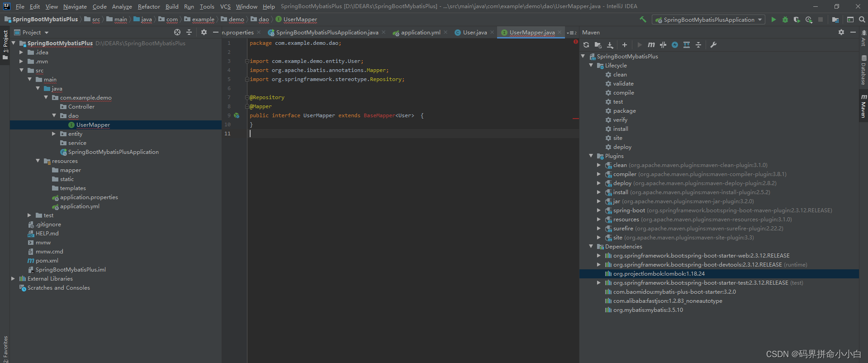This screenshot has height=363, width=868.
Task: Start debugging with the green bug icon
Action: pyautogui.click(x=785, y=19)
